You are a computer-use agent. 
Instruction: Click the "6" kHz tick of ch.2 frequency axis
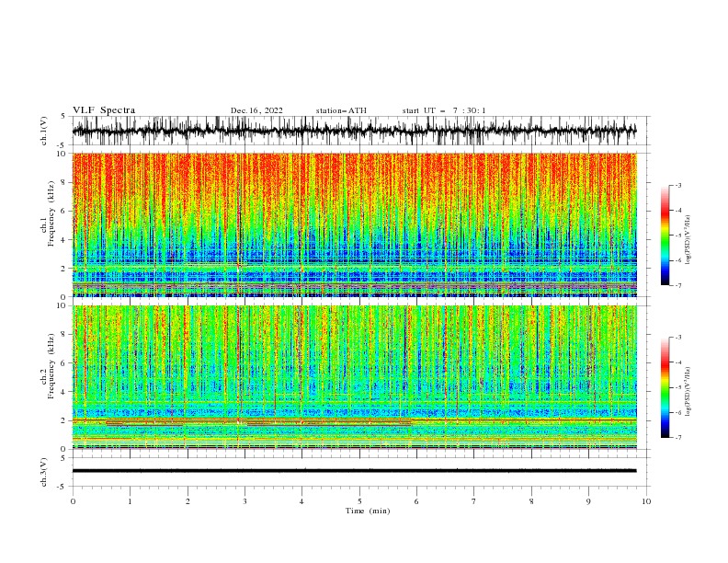(64, 363)
